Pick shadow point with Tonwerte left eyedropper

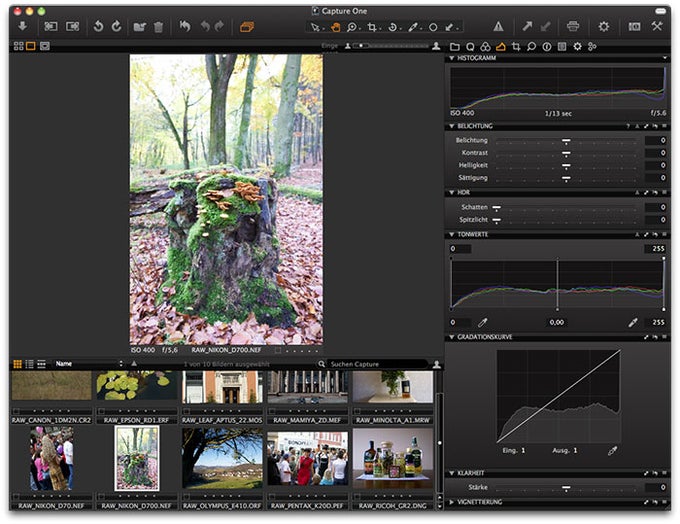(482, 322)
